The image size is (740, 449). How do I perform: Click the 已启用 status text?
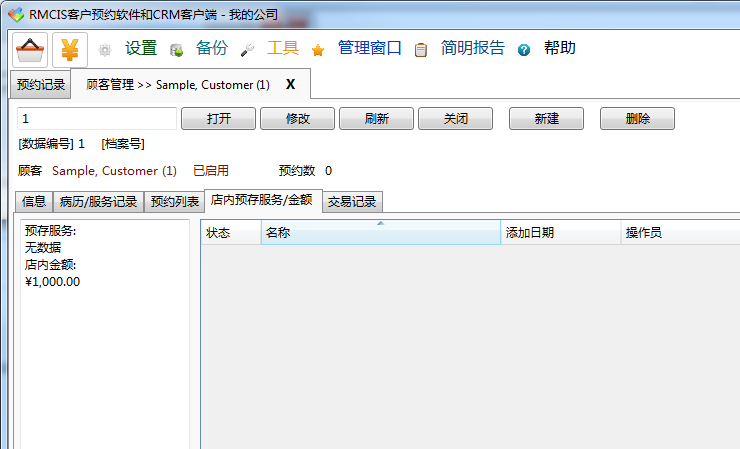[211, 171]
